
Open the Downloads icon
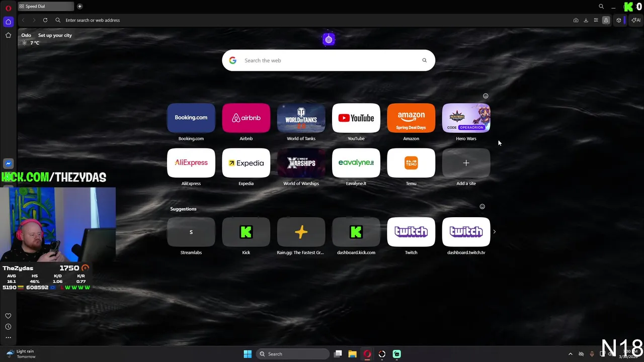(586, 20)
